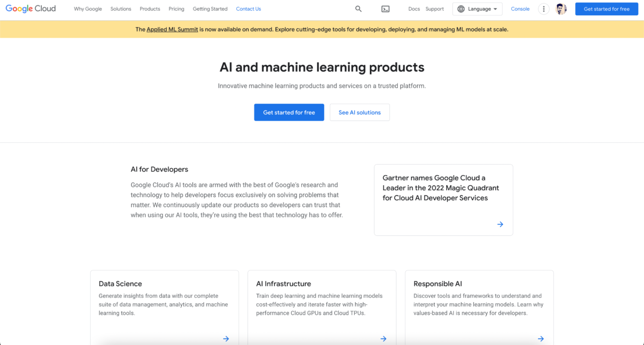Click the See AI solutions button

[359, 112]
